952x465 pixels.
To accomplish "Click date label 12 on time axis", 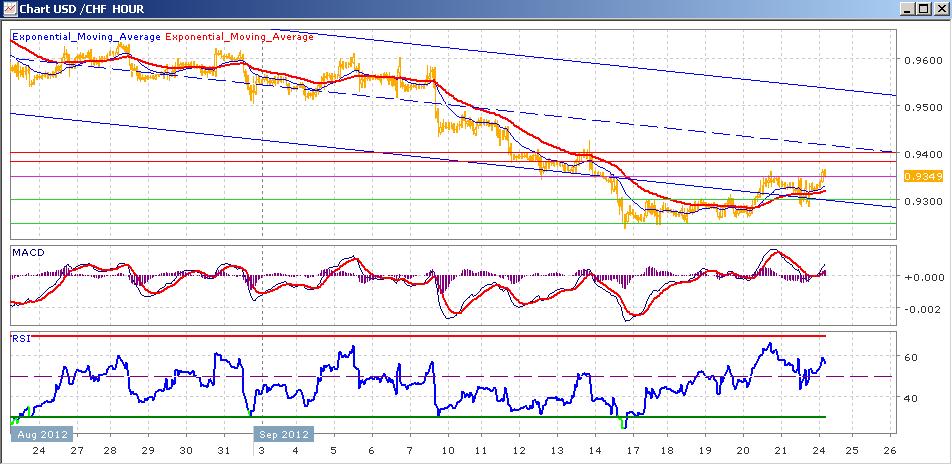I will click(x=520, y=452).
